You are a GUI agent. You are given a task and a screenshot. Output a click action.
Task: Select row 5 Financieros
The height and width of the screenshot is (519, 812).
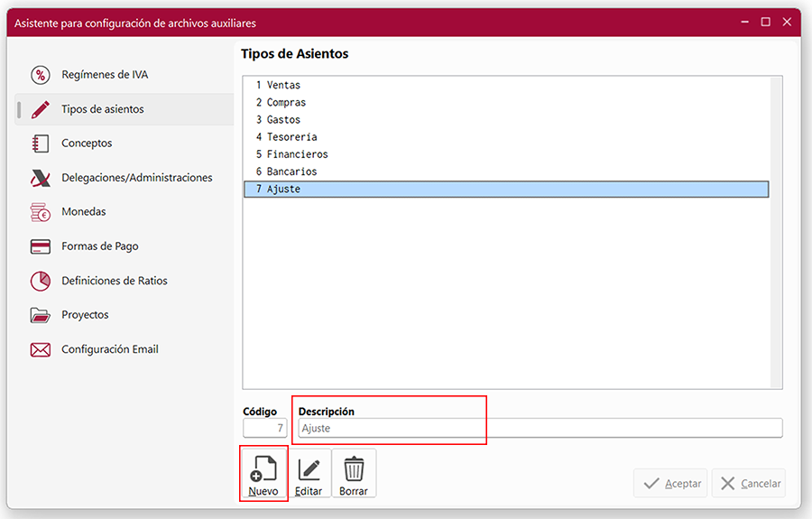(506, 154)
